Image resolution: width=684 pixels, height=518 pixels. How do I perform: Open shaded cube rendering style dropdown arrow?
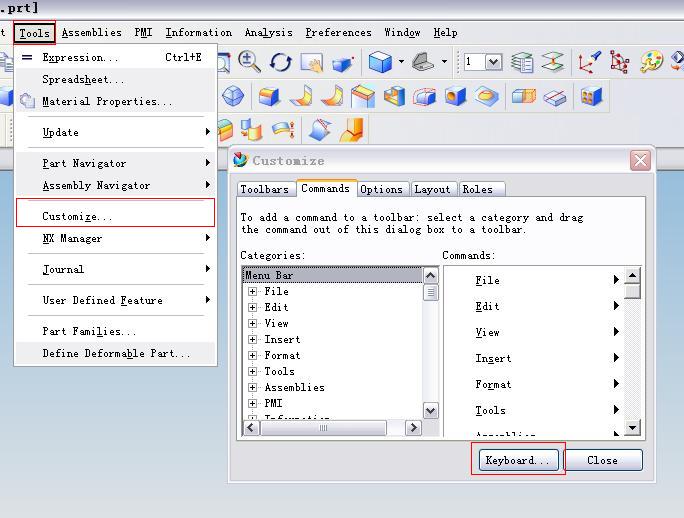[x=401, y=62]
